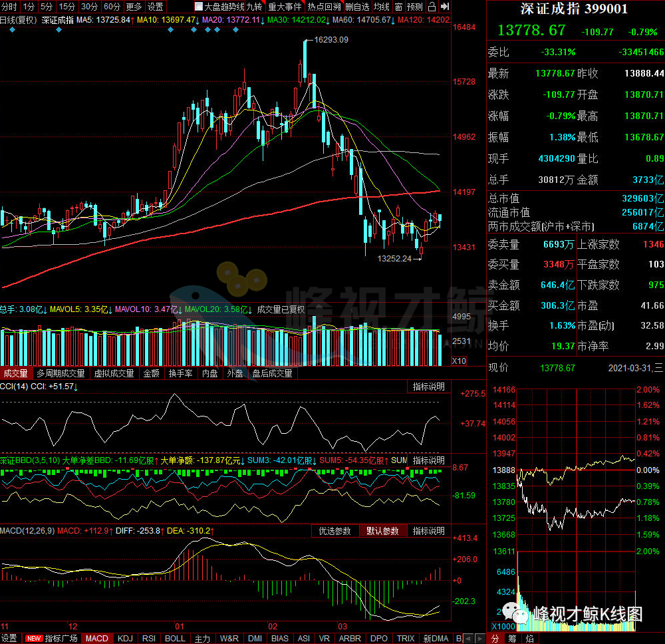The height and width of the screenshot is (644, 665).
Task: Select 外盘 tab
Action: click(235, 373)
